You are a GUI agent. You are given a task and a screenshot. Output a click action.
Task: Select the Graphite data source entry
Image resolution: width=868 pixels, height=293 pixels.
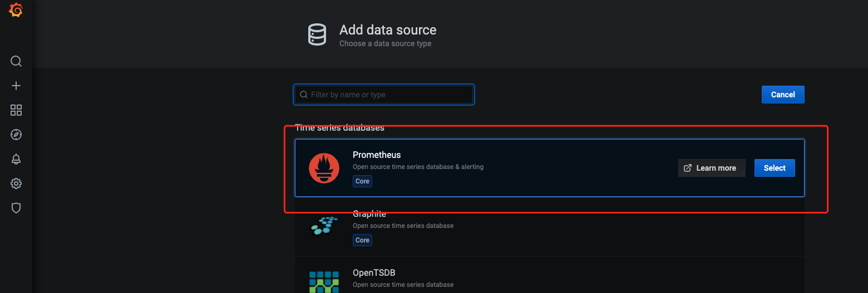(550, 227)
